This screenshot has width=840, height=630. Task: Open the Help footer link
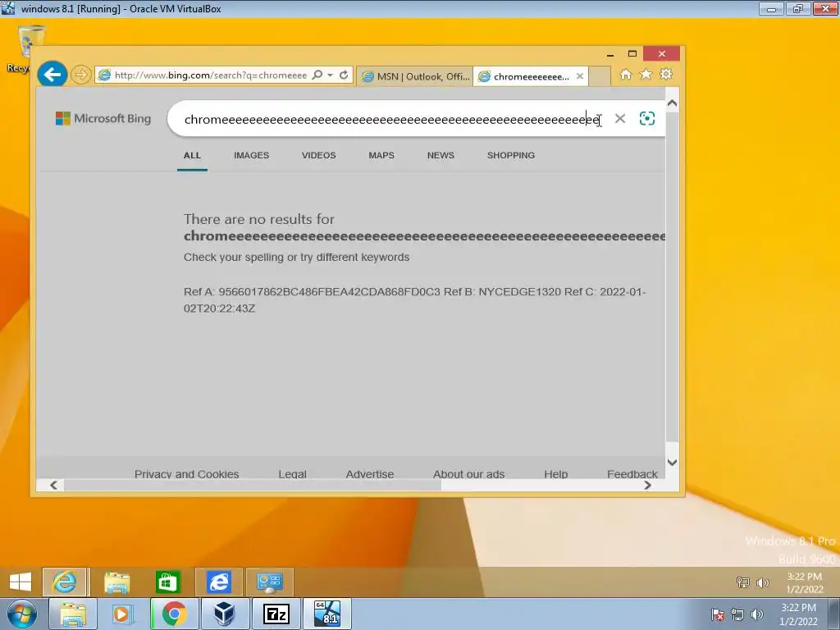[555, 474]
